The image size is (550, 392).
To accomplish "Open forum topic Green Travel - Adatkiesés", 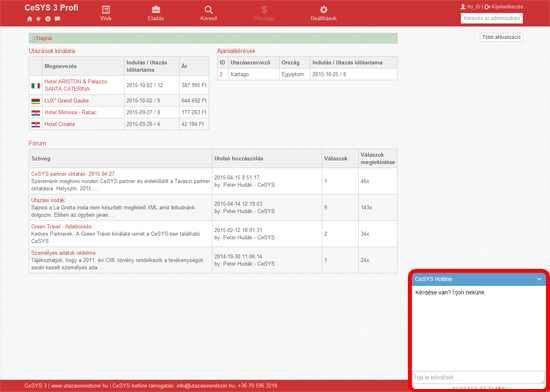I will [x=61, y=227].
